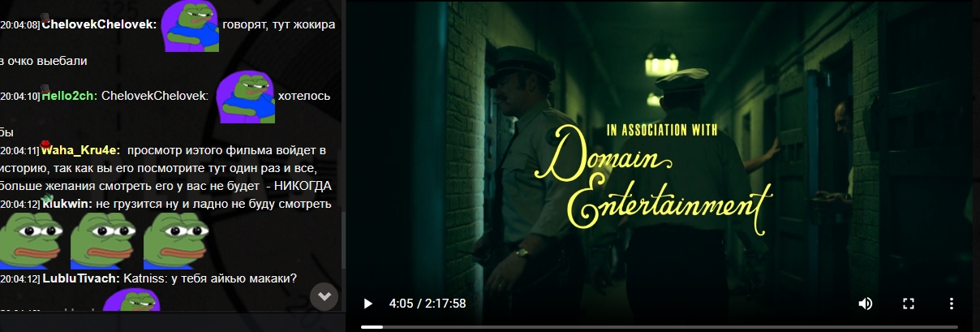Click username klukwin in chat
The width and height of the screenshot is (980, 332).
tap(67, 204)
